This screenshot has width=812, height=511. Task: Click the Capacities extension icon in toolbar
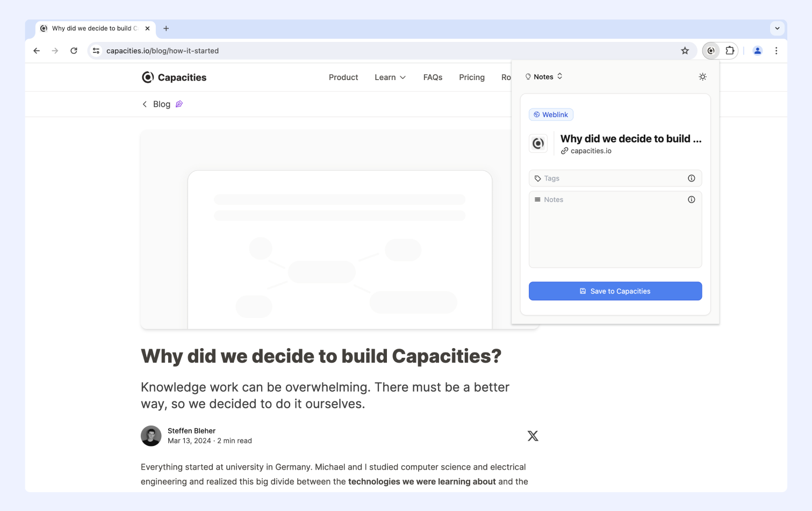click(711, 51)
